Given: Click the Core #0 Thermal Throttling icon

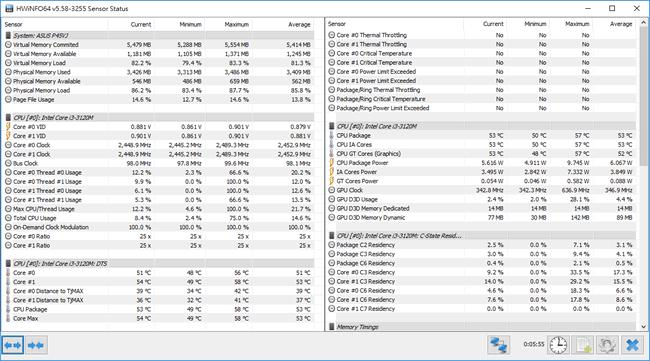Looking at the screenshot, I should [x=331, y=35].
